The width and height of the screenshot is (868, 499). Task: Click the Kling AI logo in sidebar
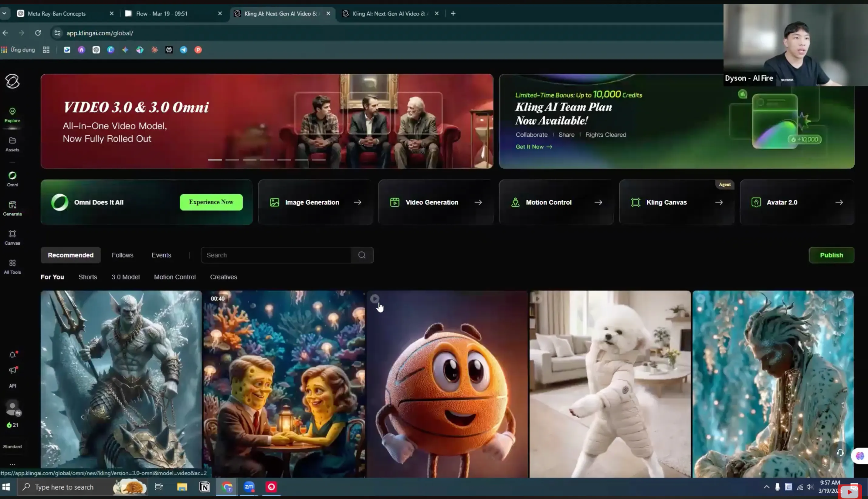click(12, 81)
